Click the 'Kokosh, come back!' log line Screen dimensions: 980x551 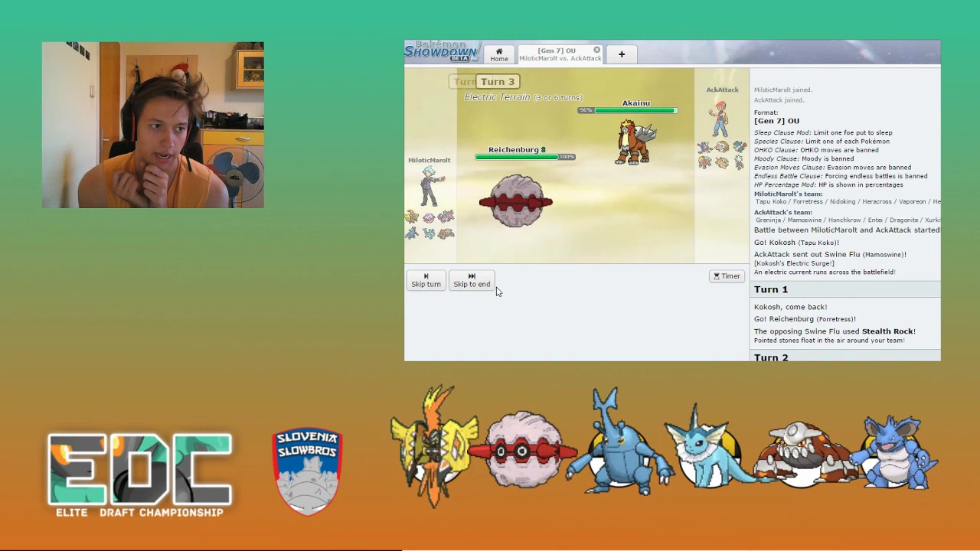tap(790, 307)
